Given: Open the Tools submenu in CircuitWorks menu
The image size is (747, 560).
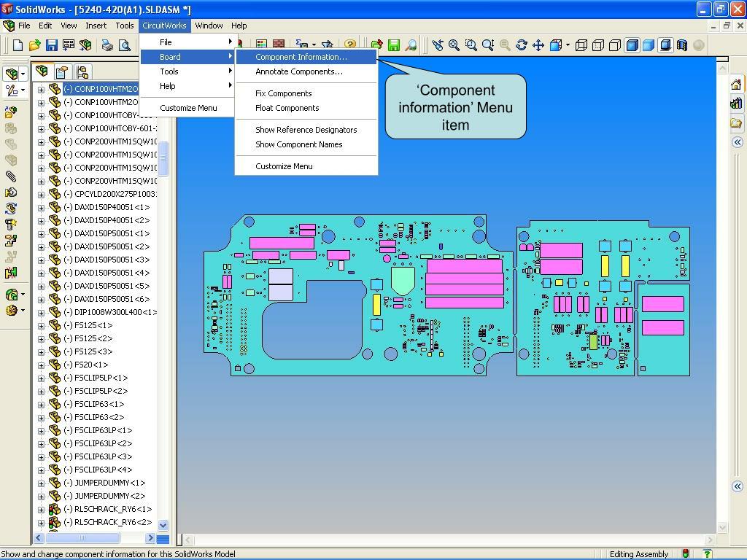Looking at the screenshot, I should [187, 71].
